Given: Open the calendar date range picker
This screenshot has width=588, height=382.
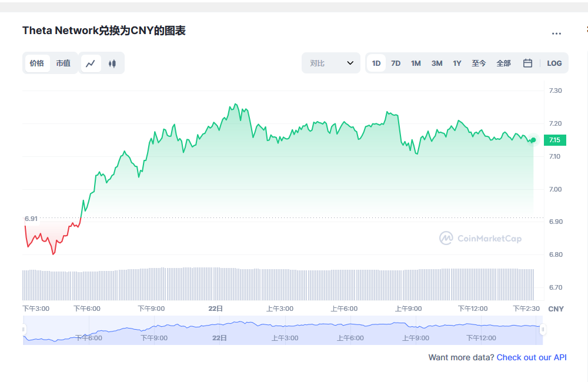Looking at the screenshot, I should coord(527,63).
